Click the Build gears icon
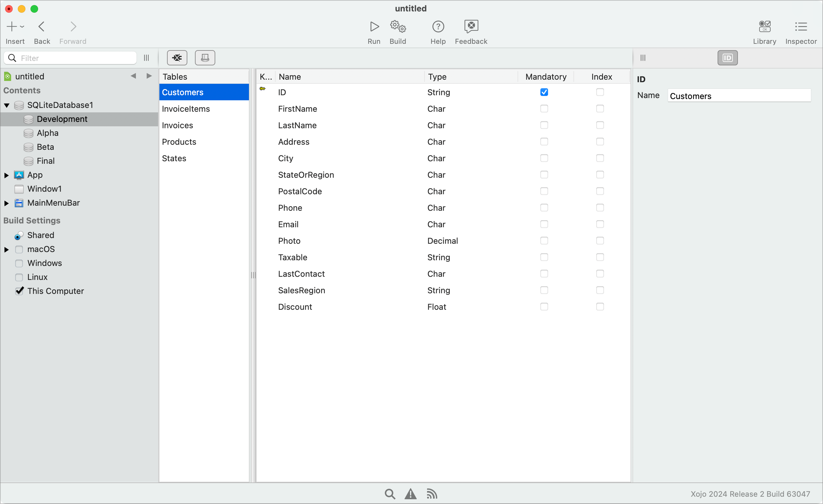823x504 pixels. pos(398,26)
